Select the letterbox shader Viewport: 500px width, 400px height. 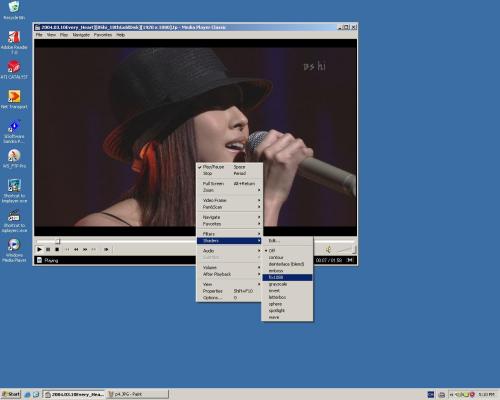pyautogui.click(x=287, y=297)
